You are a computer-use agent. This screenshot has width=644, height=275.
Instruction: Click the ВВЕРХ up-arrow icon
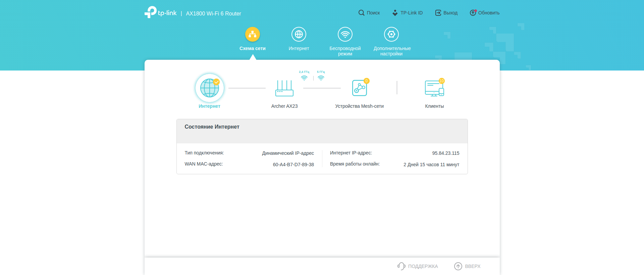(458, 266)
